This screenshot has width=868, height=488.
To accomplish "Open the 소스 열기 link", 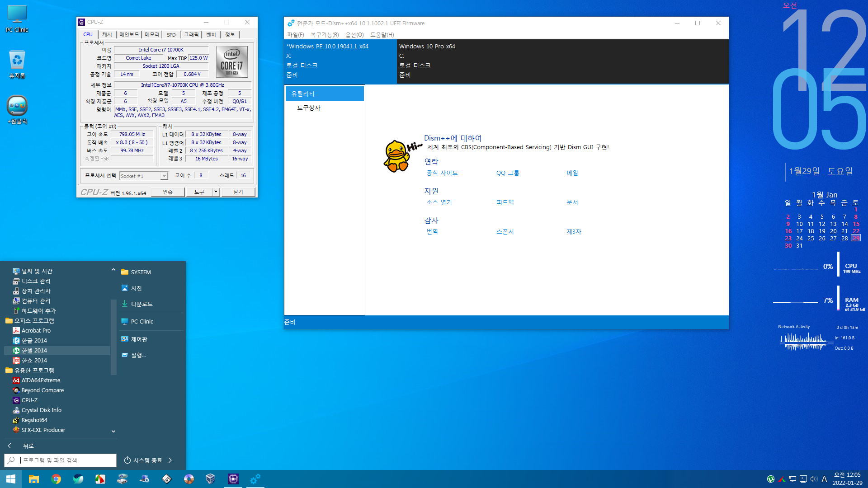I will pos(439,202).
